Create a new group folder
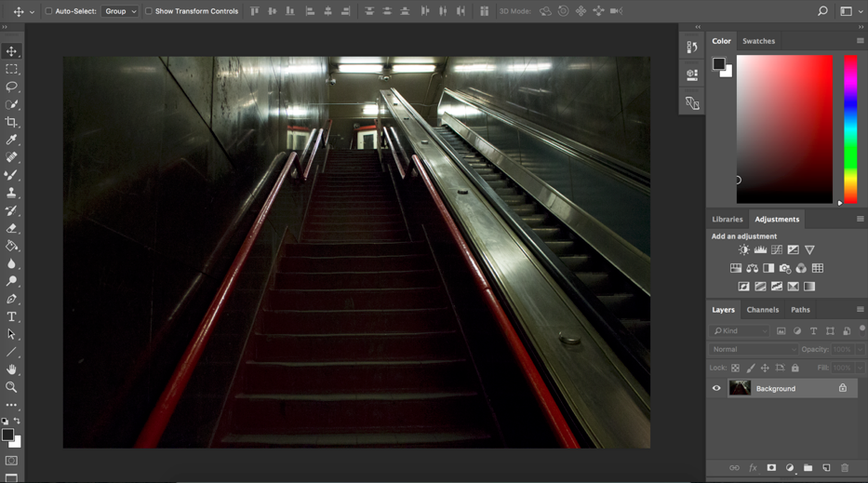The image size is (868, 483). coord(808,467)
